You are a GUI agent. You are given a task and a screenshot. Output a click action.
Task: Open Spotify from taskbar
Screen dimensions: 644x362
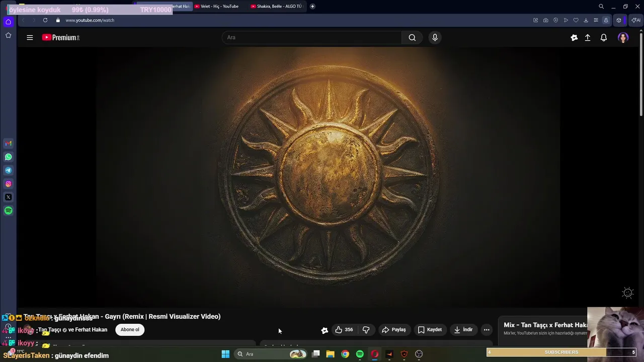[360, 354]
